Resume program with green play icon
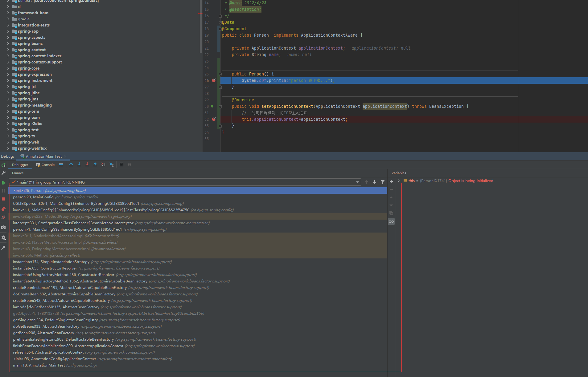This screenshot has height=377, width=588. click(3, 183)
